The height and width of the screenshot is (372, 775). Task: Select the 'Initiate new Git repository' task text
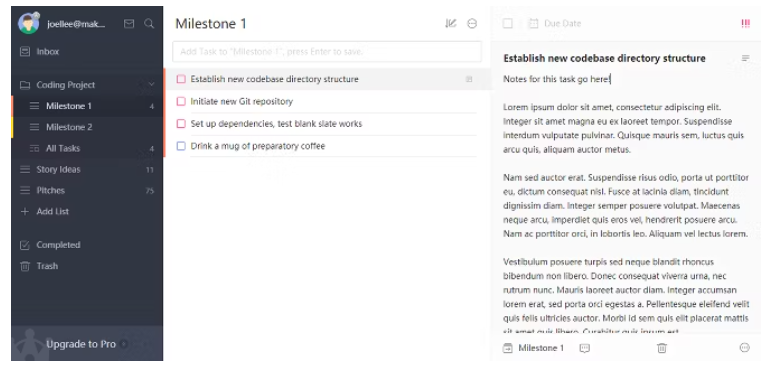click(242, 101)
